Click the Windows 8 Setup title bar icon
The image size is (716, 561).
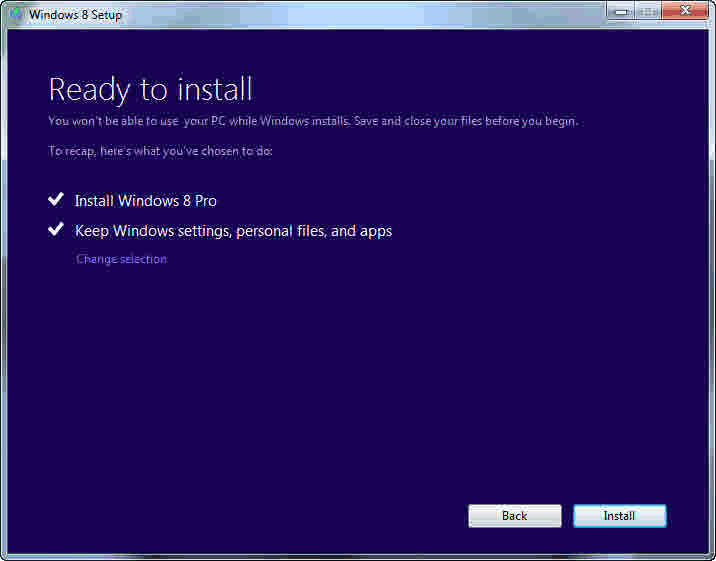click(x=16, y=14)
